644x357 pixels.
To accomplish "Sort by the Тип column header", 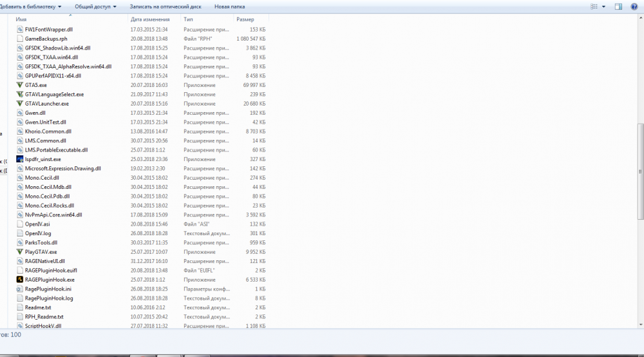I will click(188, 19).
